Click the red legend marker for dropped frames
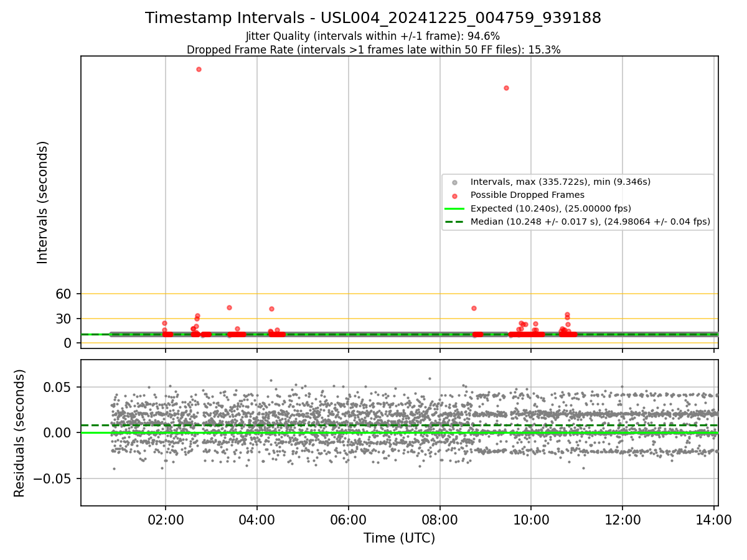This screenshot has width=747, height=560. click(x=455, y=195)
